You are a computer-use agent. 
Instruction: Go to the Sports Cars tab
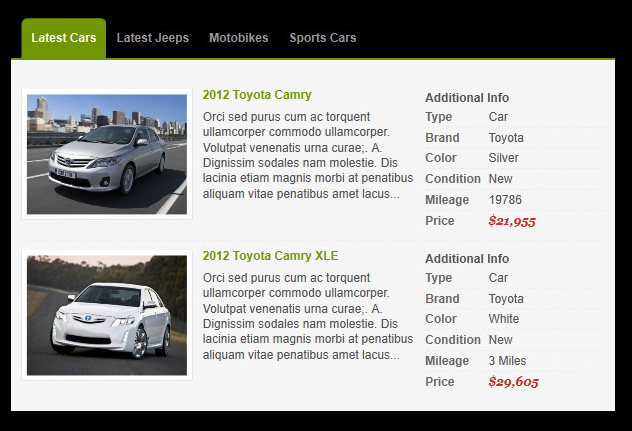pyautogui.click(x=323, y=38)
